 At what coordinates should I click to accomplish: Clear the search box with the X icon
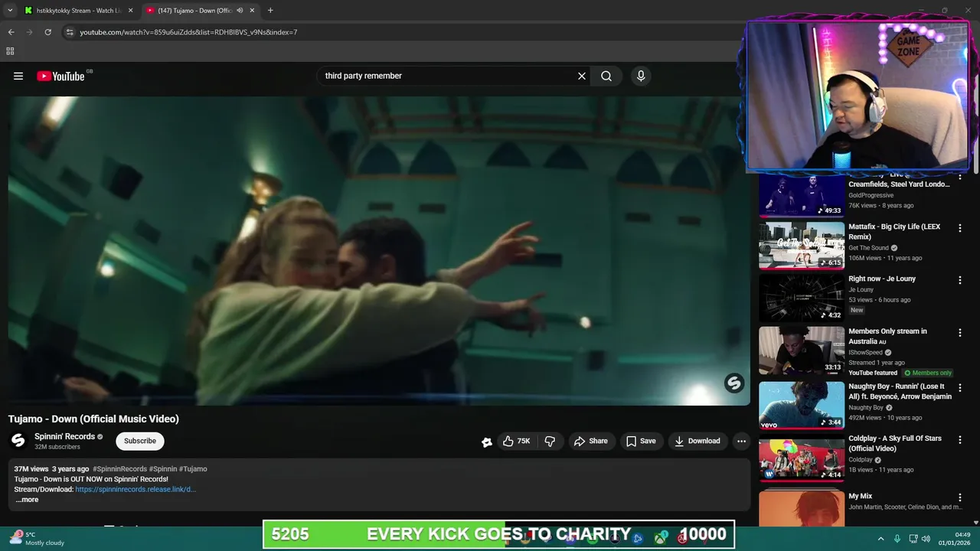point(582,76)
